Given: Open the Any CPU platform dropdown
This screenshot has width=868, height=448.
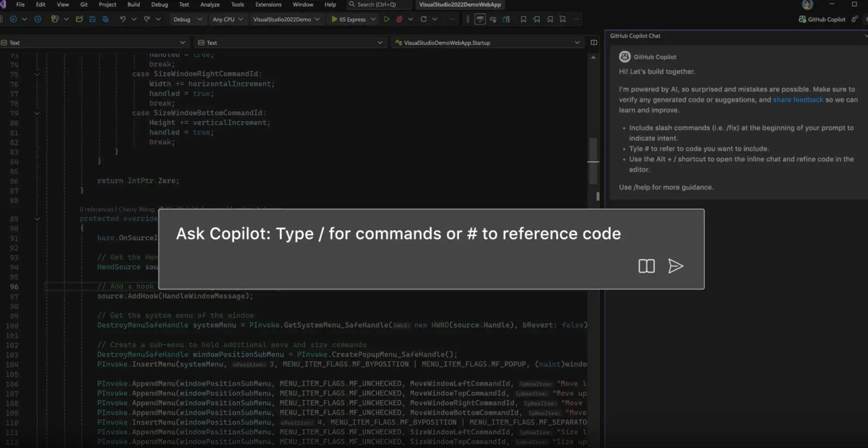Looking at the screenshot, I should pos(228,19).
